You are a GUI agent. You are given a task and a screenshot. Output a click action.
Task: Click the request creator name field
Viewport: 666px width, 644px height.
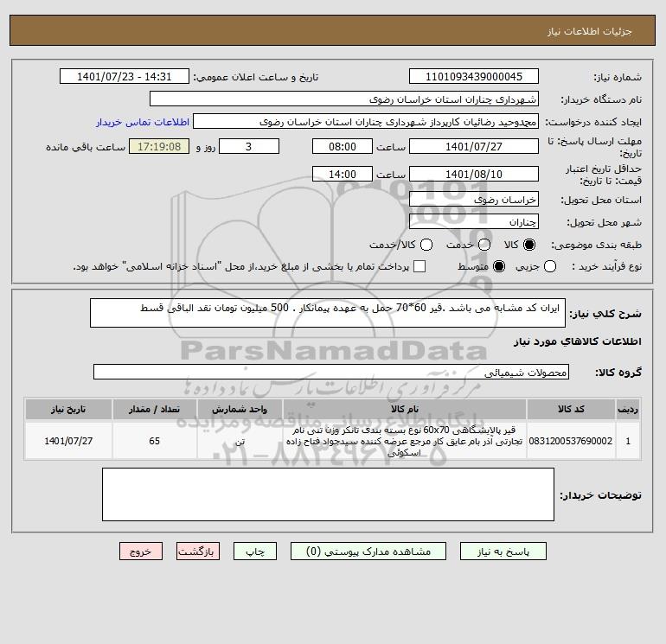tap(366, 121)
